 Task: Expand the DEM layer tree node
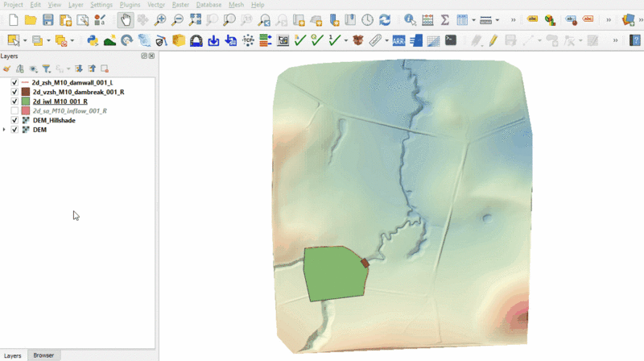[5, 129]
